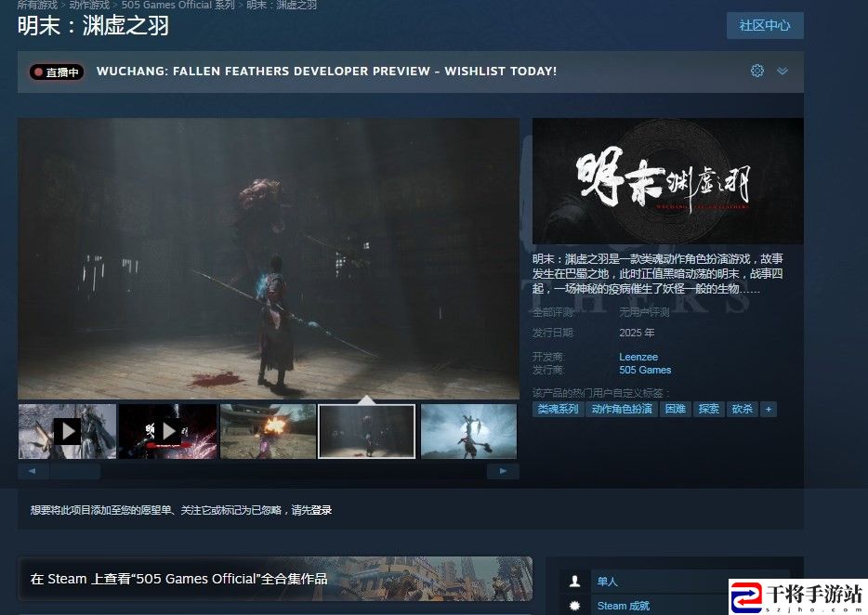Select the blue misty creature screenshot thumbnail
868x615 pixels.
(x=468, y=431)
